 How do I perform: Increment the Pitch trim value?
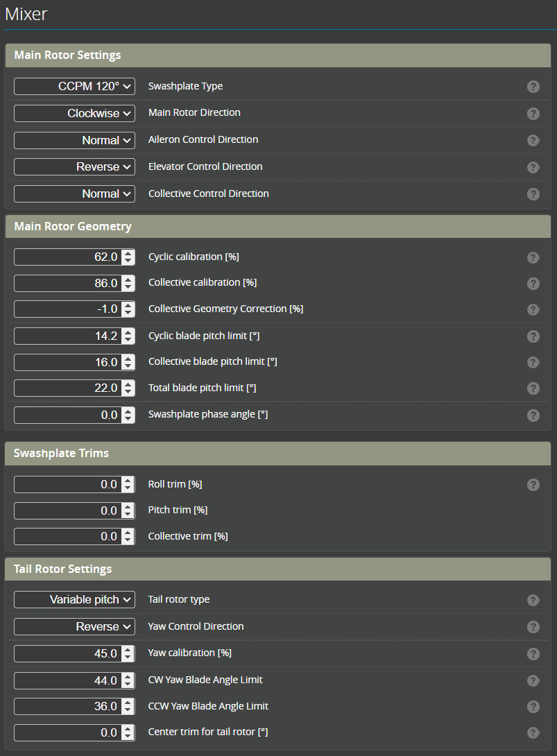tap(128, 507)
